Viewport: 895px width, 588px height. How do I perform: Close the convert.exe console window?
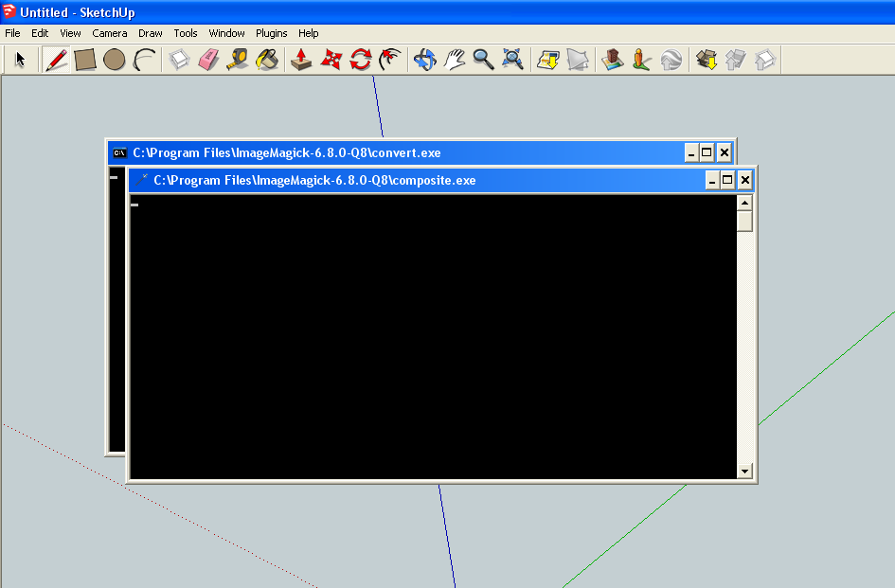(x=725, y=152)
